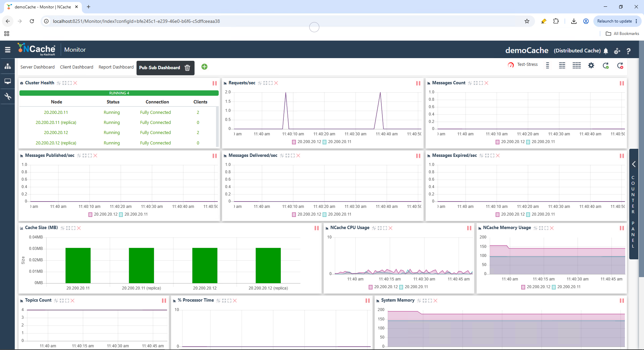Open the NCache logo home link

[36, 49]
